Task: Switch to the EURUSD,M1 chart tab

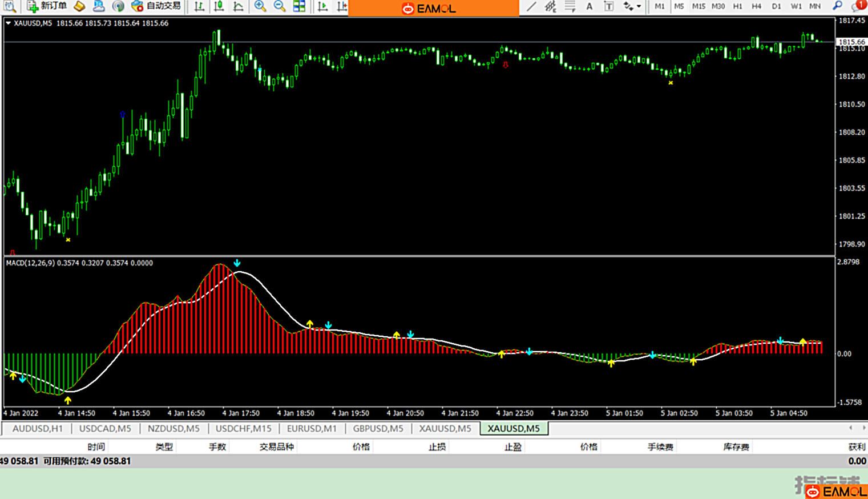Action: [312, 428]
